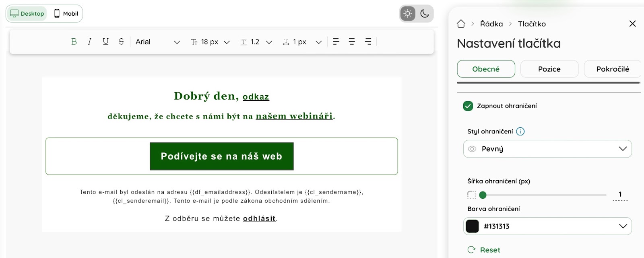Toggle italic text formatting
The width and height of the screenshot is (644, 258).
(x=89, y=42)
